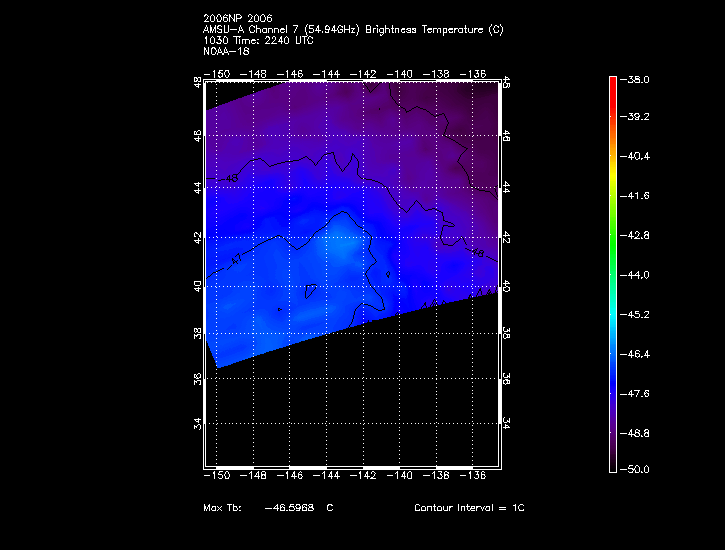
Task: Click the small closed contour loop near 40N
Action: (311, 291)
